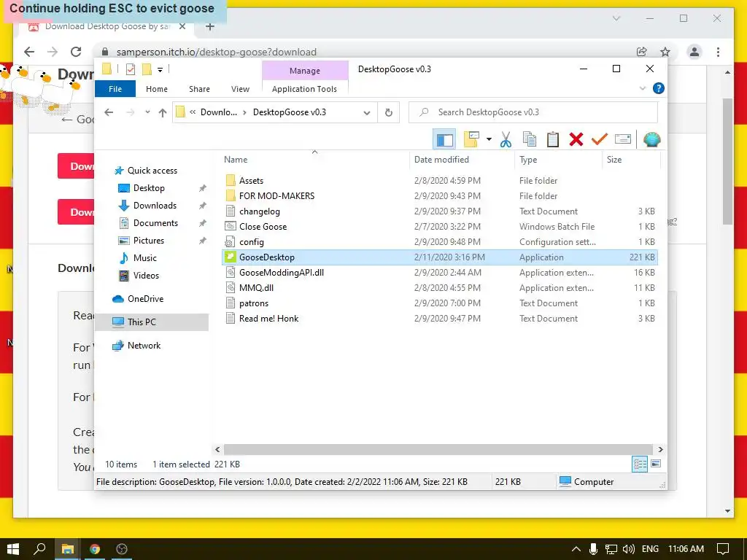The image size is (747, 560).
Task: Switch to Details view icon in status bar
Action: [x=639, y=464]
